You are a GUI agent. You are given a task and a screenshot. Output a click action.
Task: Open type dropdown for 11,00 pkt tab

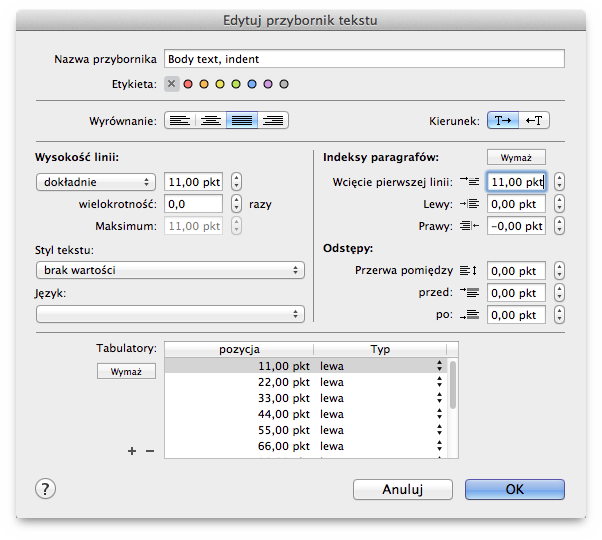(x=440, y=366)
